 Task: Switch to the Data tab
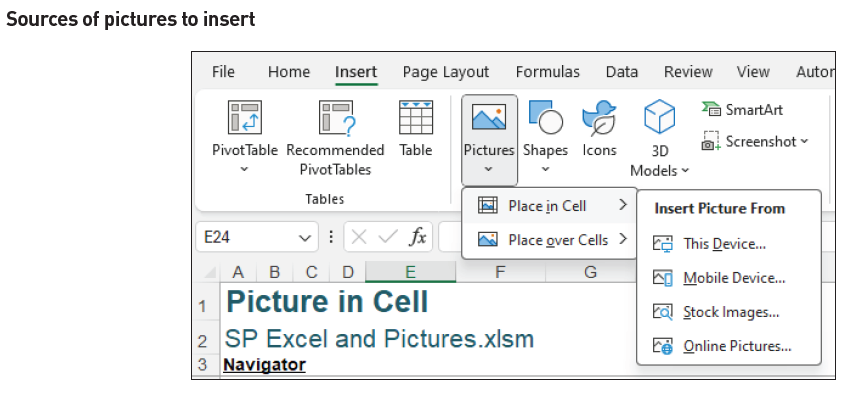(x=622, y=72)
